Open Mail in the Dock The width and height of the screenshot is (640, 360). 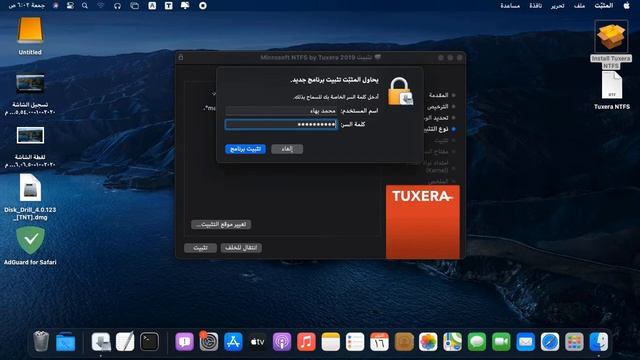point(525,342)
